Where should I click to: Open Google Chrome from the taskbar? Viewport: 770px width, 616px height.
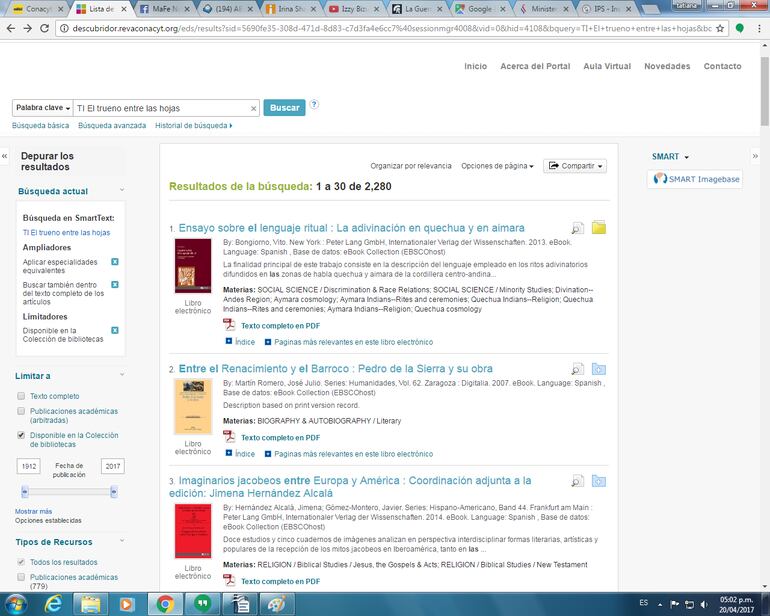click(x=165, y=603)
